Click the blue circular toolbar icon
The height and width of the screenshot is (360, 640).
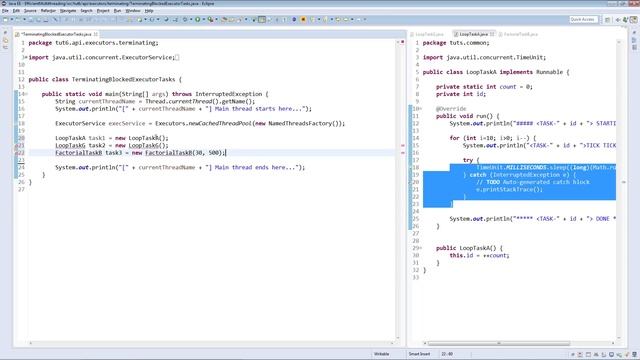coord(294,19)
